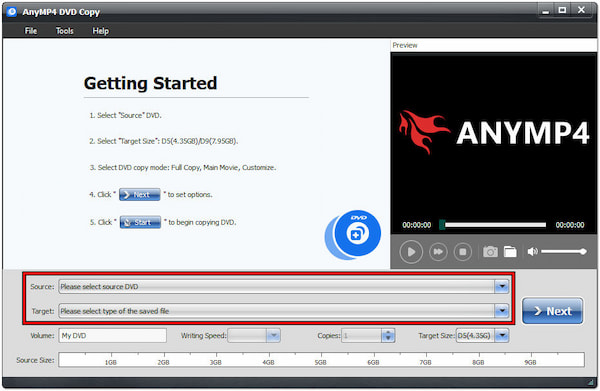Click the Start illustration in step 5
The image size is (600, 391).
point(140,222)
